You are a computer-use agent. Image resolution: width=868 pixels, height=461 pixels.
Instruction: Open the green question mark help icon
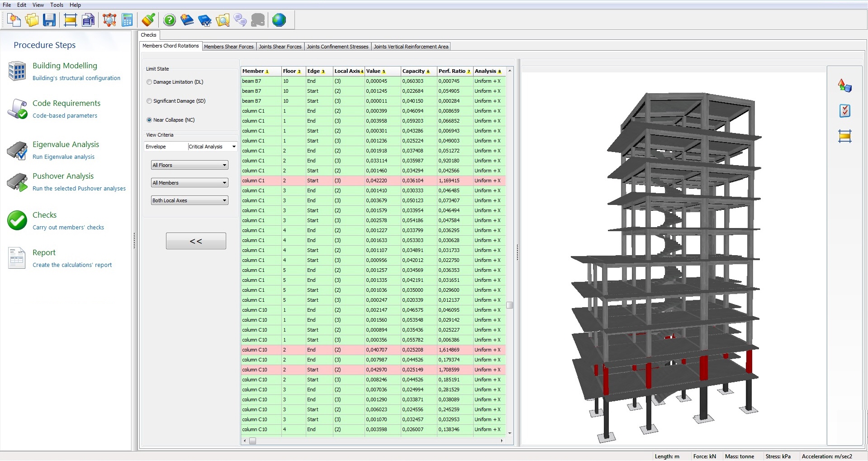pos(169,20)
